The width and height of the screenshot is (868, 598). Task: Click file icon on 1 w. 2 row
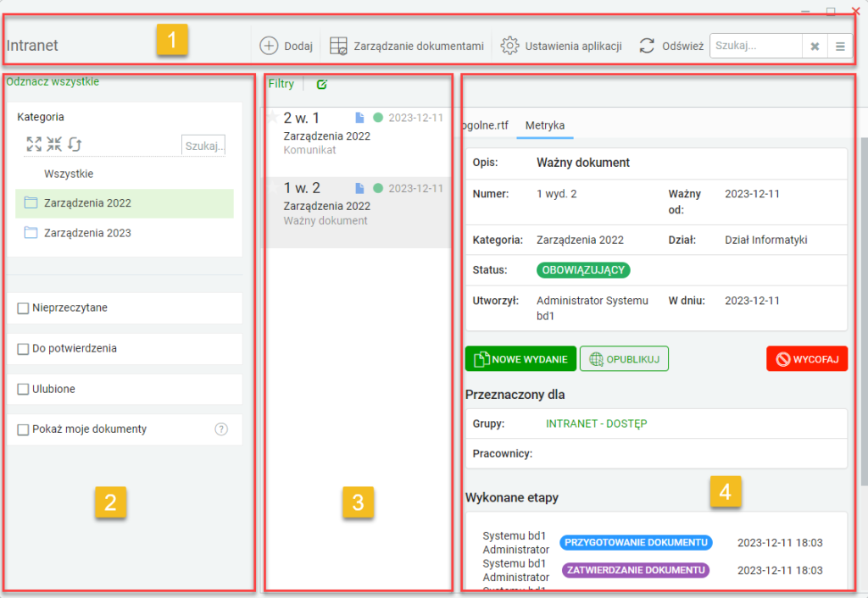pos(359,189)
